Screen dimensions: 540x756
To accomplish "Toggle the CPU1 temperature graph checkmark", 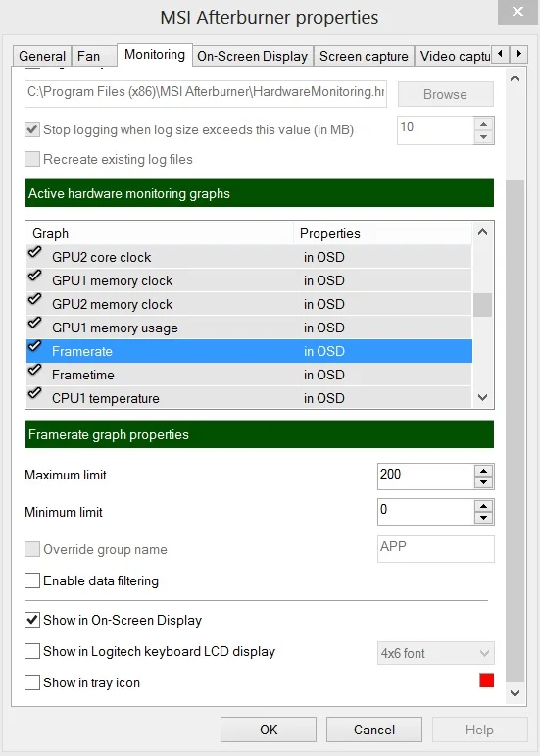I will (34, 393).
